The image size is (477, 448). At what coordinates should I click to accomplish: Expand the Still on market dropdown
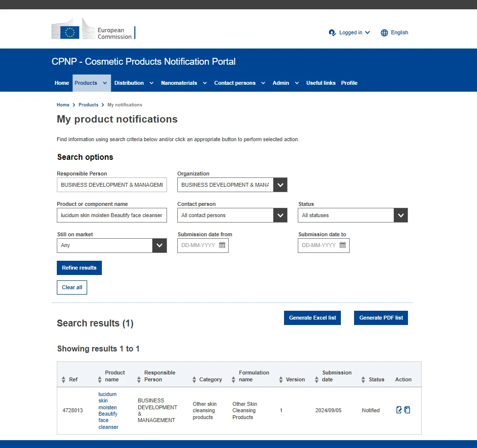(160, 246)
